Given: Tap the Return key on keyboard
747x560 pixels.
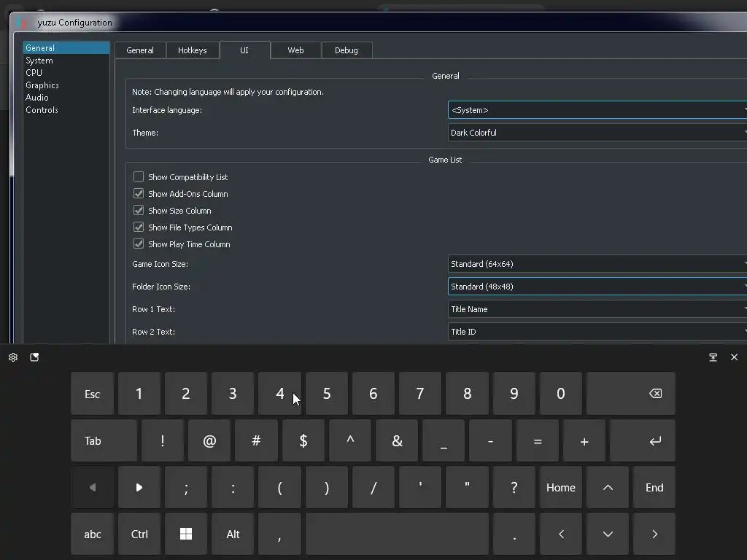Looking at the screenshot, I should point(642,440).
